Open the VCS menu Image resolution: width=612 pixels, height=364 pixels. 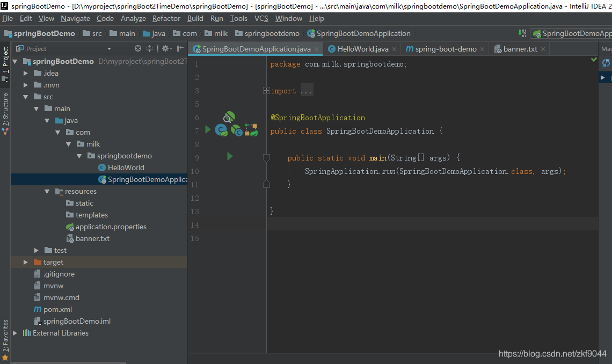coord(261,18)
